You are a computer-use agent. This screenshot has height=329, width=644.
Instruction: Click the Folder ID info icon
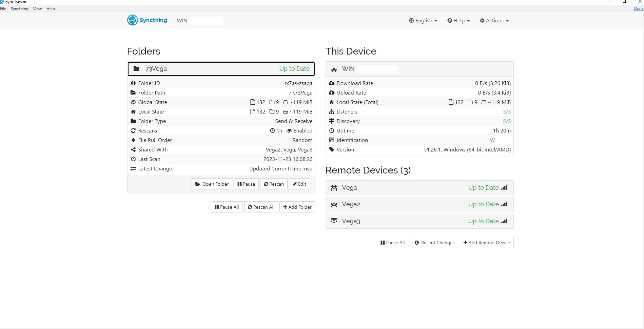[133, 83]
